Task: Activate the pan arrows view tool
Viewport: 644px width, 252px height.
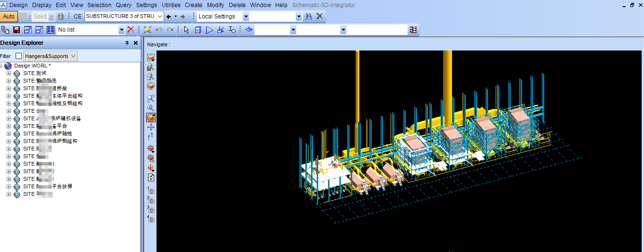Action: pyautogui.click(x=151, y=127)
